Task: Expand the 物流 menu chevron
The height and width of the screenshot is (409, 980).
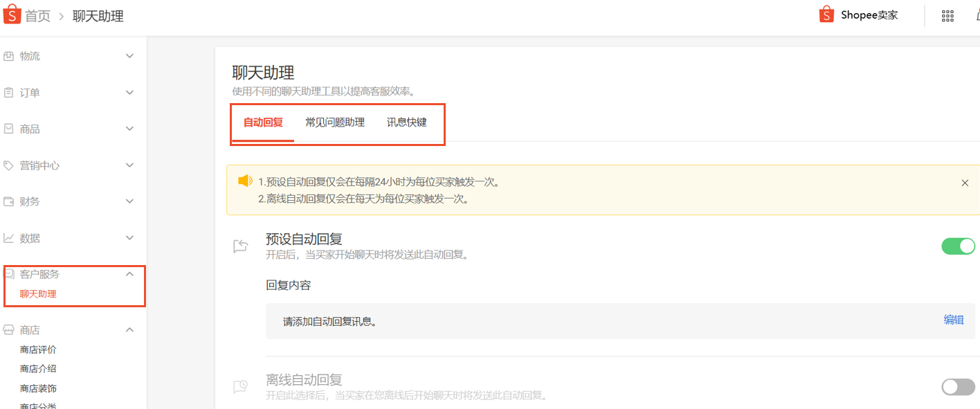Action: [x=129, y=56]
